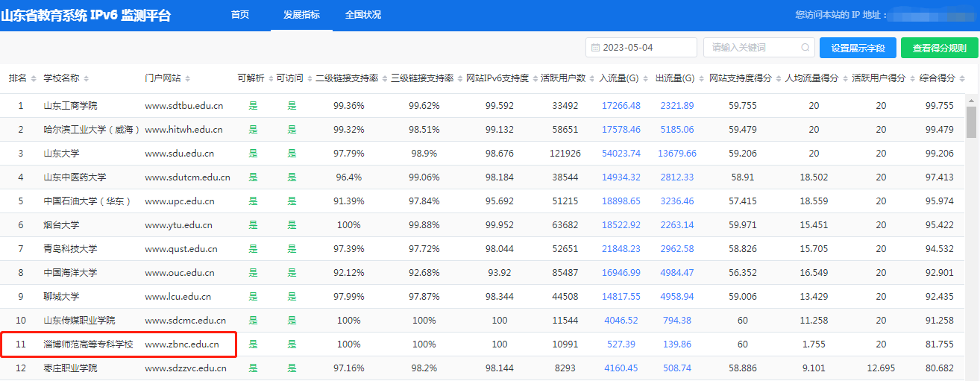Click outbound traffic value 2812.33
The width and height of the screenshot is (980, 381).
677,177
